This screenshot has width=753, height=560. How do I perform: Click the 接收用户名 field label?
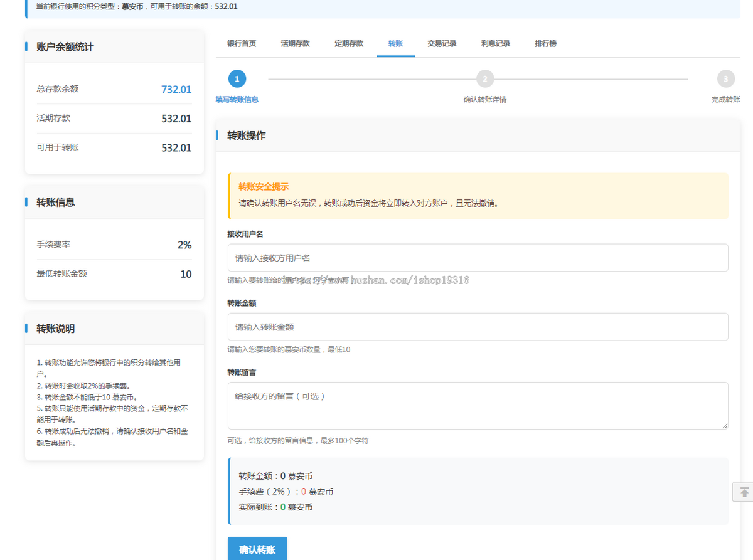point(245,234)
